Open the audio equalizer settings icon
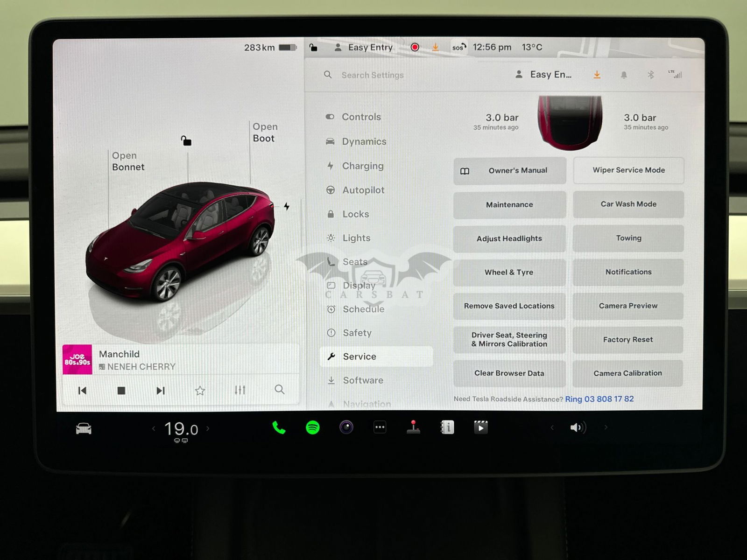Screen dimensions: 747x560 click(240, 390)
